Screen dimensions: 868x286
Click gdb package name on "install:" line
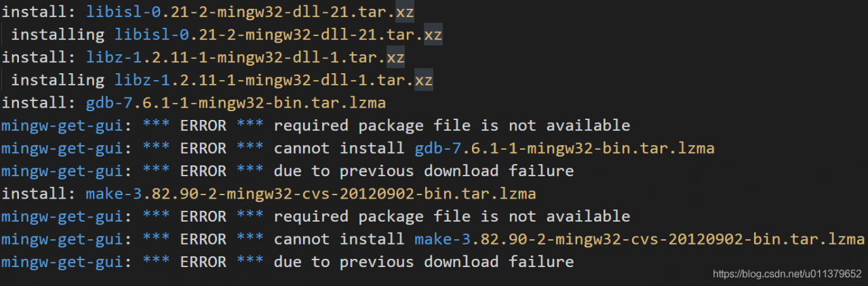point(236,103)
